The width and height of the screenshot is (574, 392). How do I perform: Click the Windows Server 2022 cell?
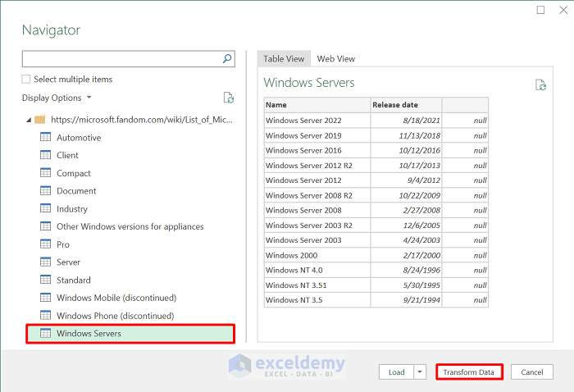(317, 121)
